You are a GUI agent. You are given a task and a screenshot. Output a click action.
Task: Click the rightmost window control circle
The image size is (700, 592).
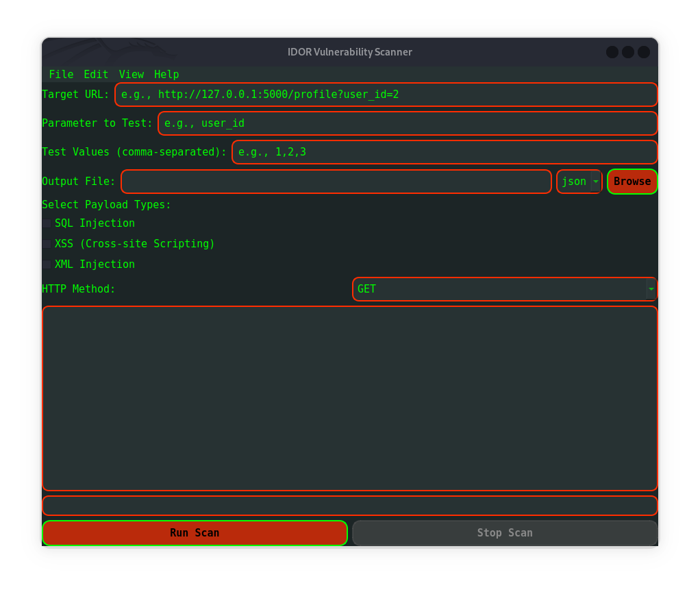click(643, 52)
